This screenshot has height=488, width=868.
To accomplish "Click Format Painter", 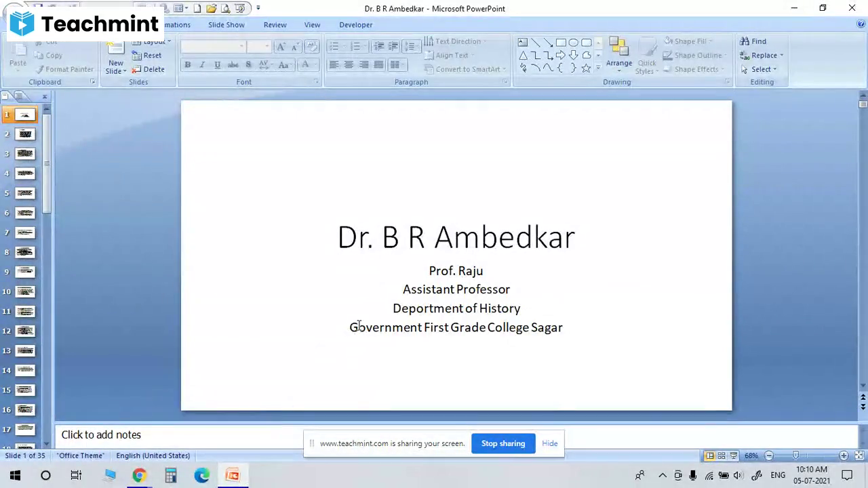I will coord(64,69).
